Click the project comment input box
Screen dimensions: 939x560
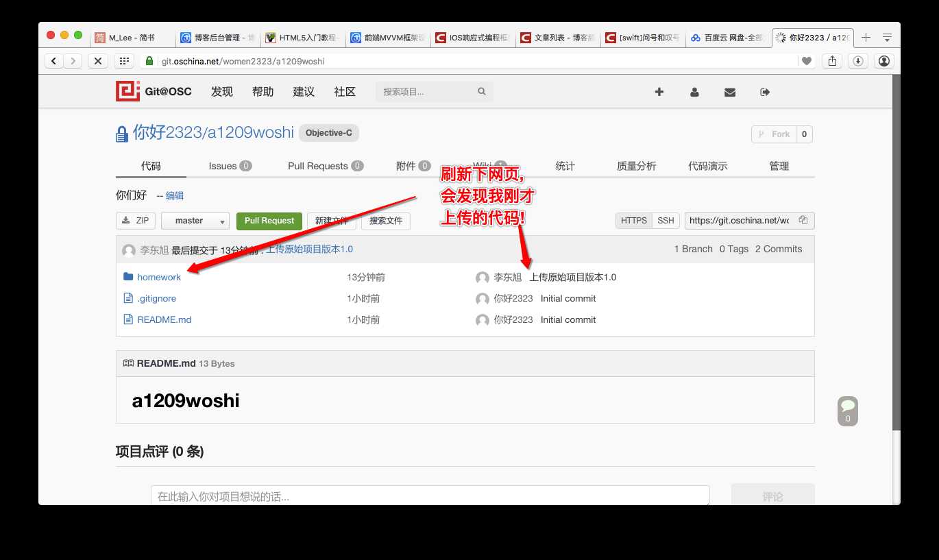click(x=430, y=496)
